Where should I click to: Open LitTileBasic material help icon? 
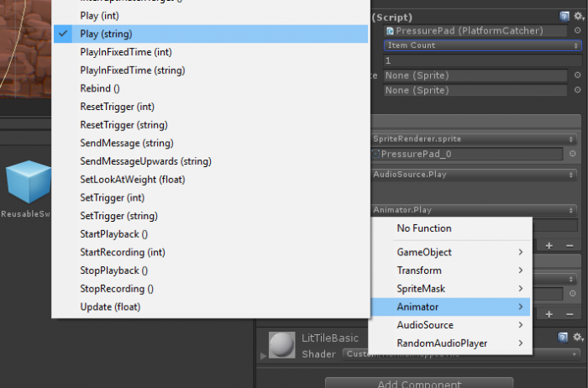564,337
